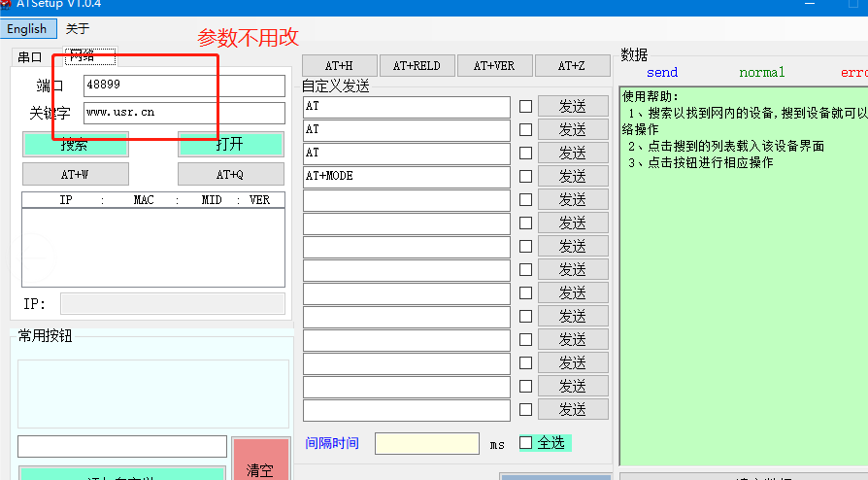Click the AT+RELD button
Viewport: 868px width, 480px height.
(417, 66)
